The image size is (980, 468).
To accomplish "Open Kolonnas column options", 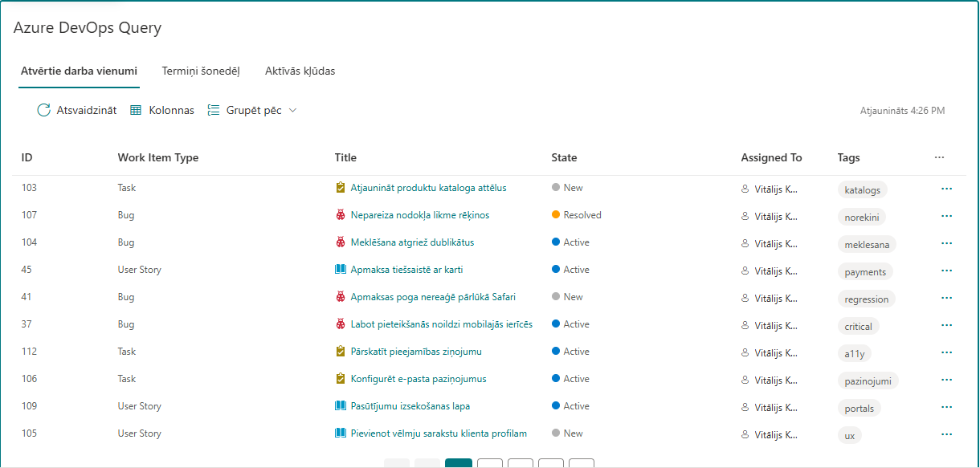I will (x=161, y=110).
